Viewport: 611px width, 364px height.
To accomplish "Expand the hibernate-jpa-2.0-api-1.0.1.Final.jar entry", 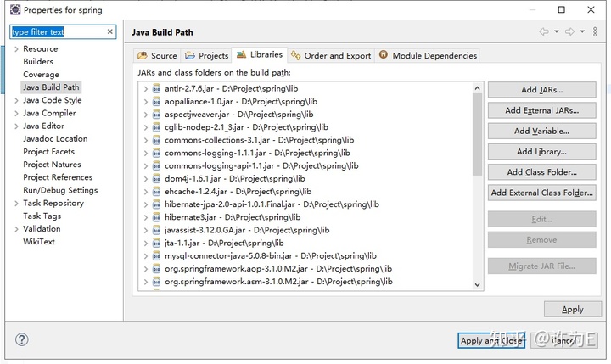I will [x=145, y=204].
